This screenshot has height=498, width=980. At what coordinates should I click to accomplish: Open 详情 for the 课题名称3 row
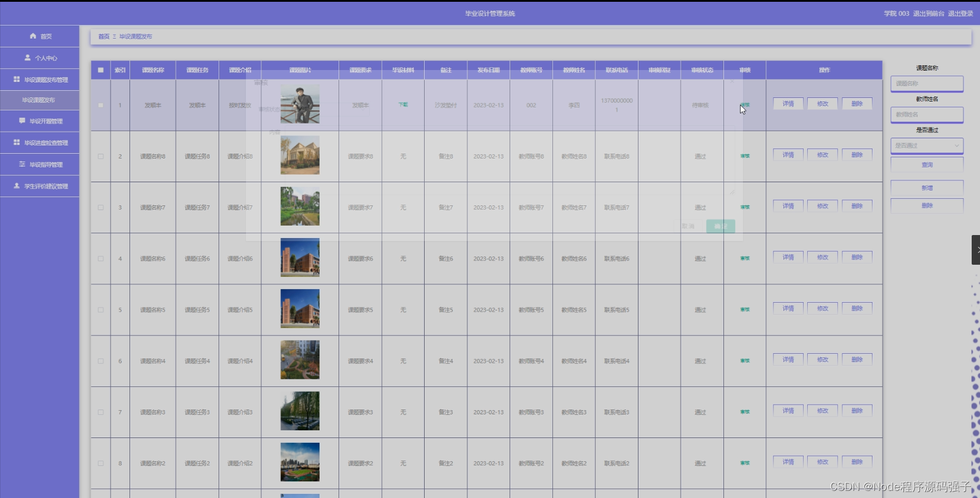tap(788, 410)
